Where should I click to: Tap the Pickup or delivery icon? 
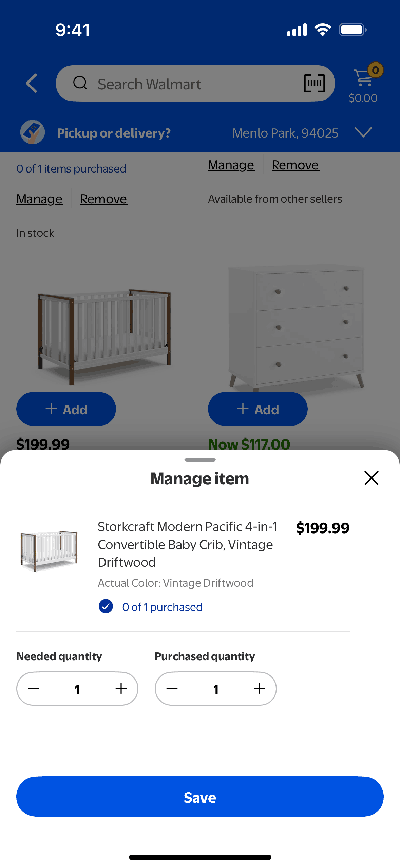point(33,132)
